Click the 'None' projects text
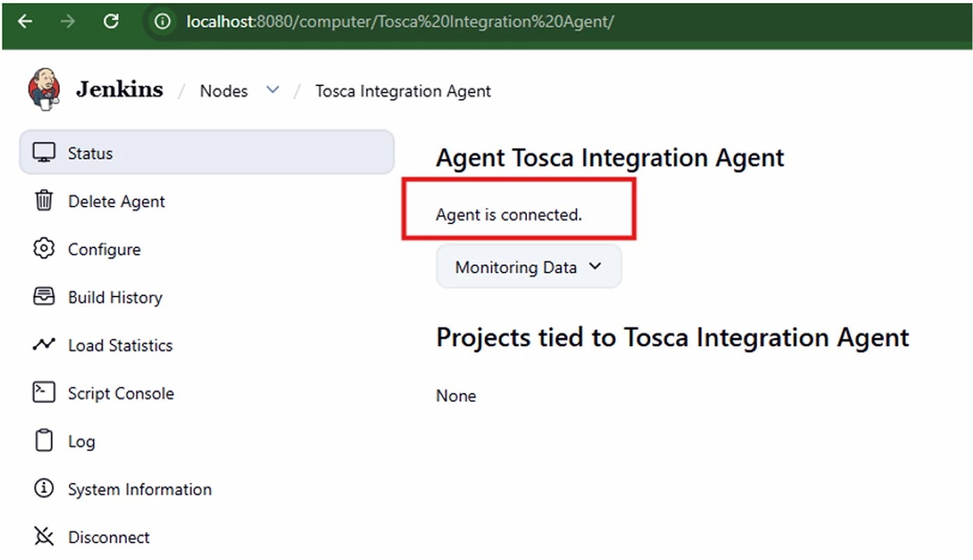Screen dimensions: 973x560 coord(456,395)
